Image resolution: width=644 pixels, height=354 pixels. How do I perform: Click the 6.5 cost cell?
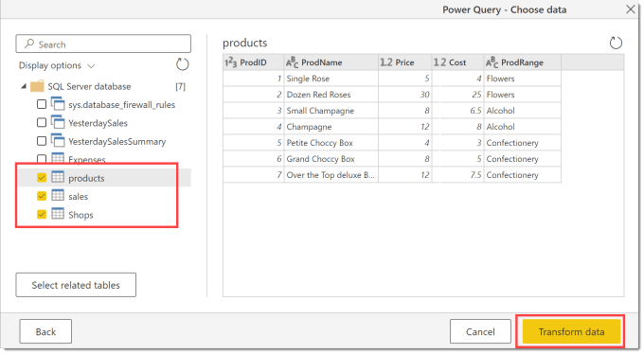point(458,111)
